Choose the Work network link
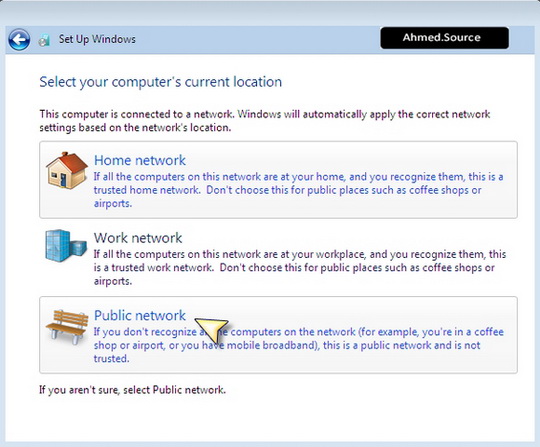The image size is (540, 447). point(138,238)
